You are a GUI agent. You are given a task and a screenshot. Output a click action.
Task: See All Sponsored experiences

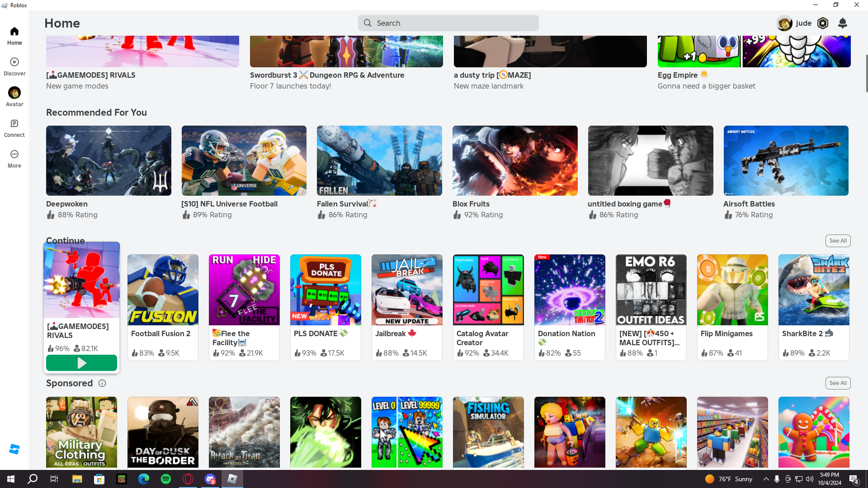(x=838, y=383)
